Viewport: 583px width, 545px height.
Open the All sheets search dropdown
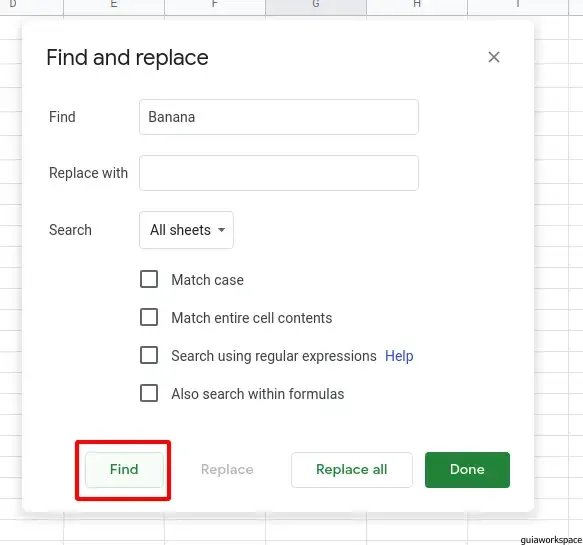(x=186, y=230)
